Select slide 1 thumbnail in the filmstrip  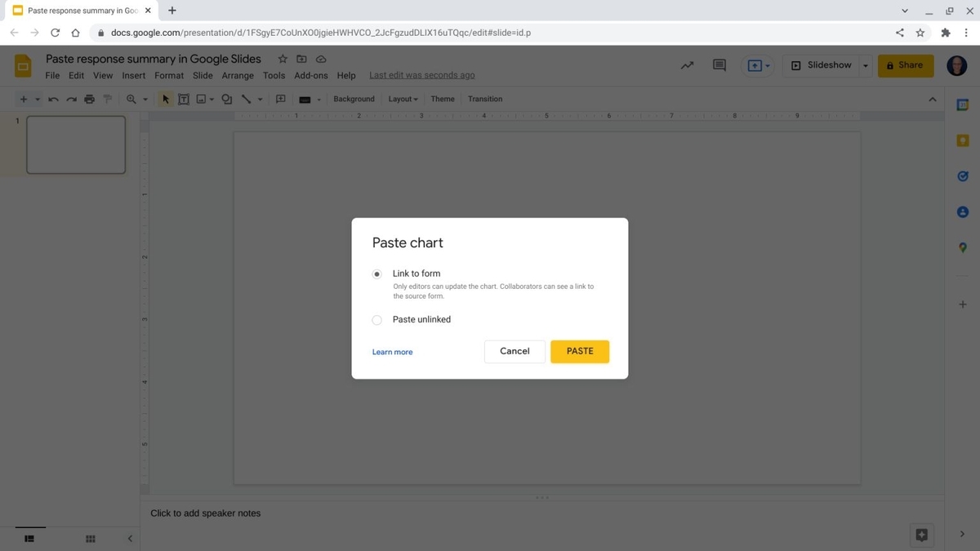[75, 144]
